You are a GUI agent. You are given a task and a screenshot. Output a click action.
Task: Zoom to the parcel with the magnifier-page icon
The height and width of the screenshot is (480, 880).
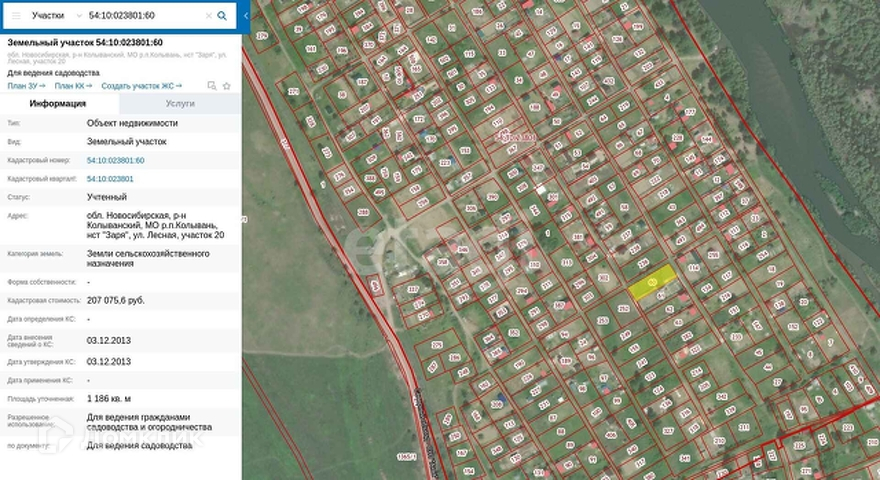(212, 86)
